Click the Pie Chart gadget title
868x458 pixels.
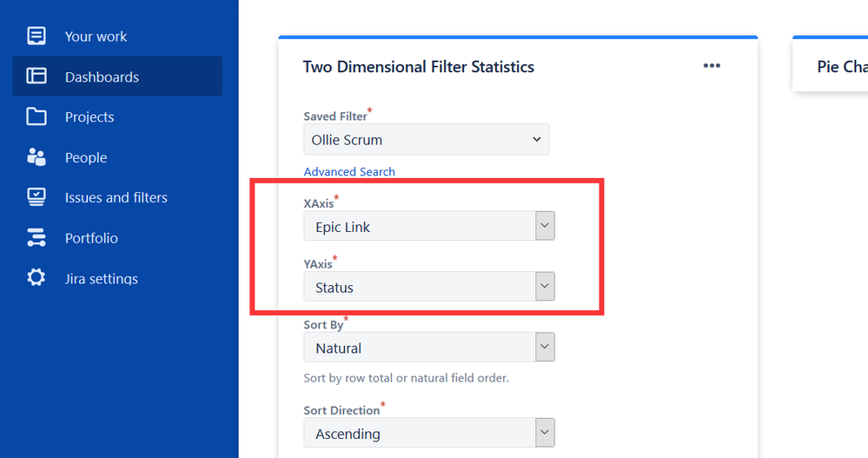842,67
